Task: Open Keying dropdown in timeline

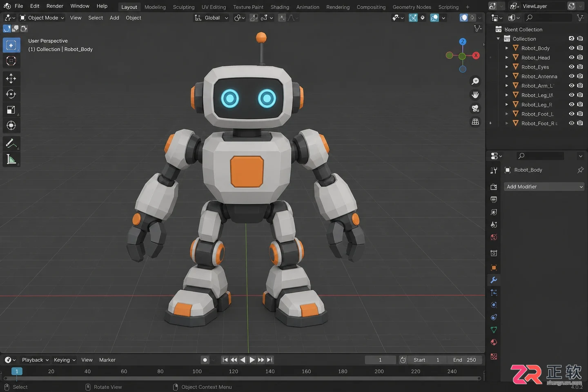Action: [65, 360]
